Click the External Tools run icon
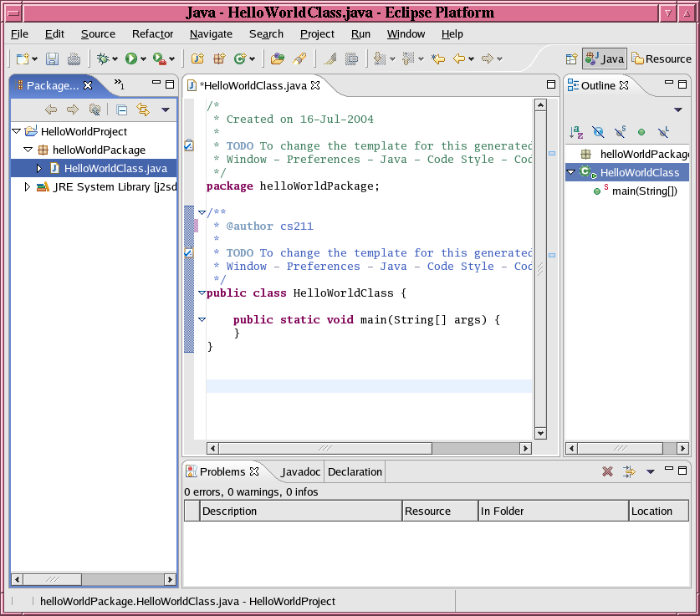The image size is (700, 616). tap(160, 59)
